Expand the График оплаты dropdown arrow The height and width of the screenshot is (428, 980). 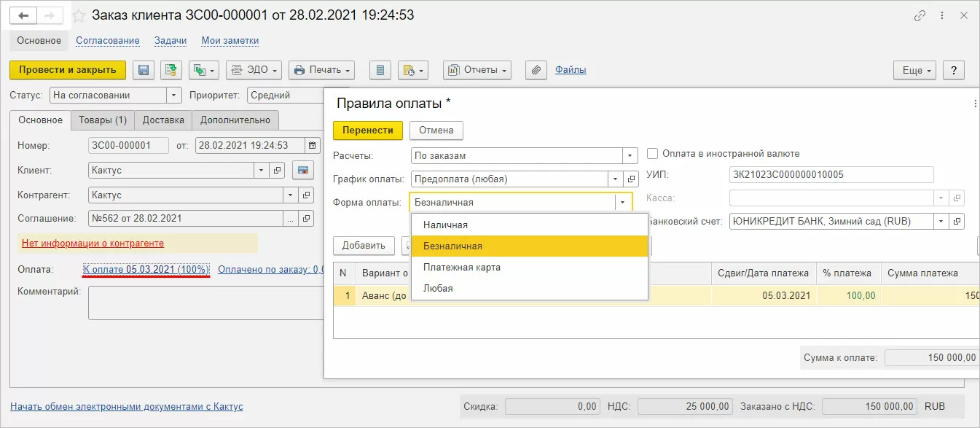[616, 179]
